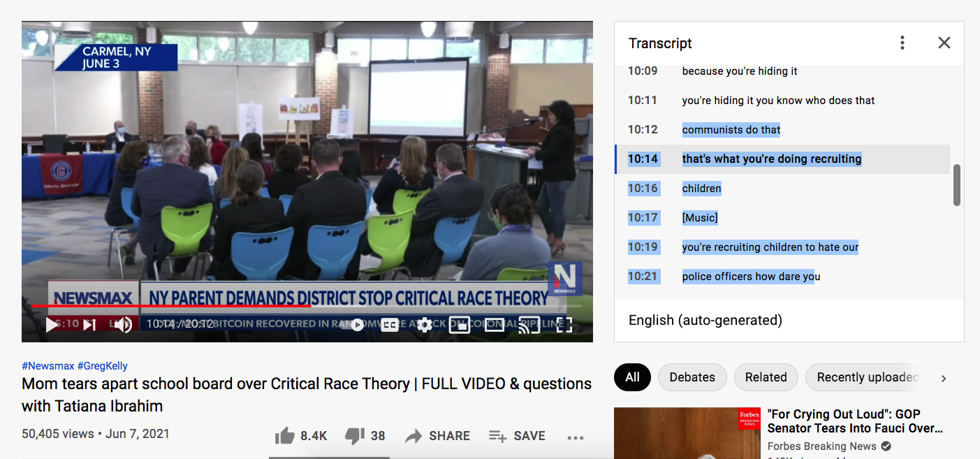Open transcript three-dot options menu

coord(902,43)
